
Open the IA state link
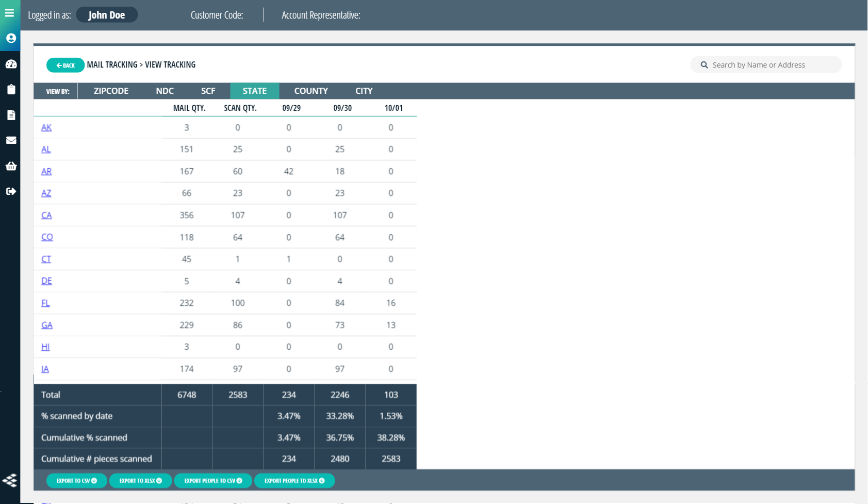click(45, 369)
